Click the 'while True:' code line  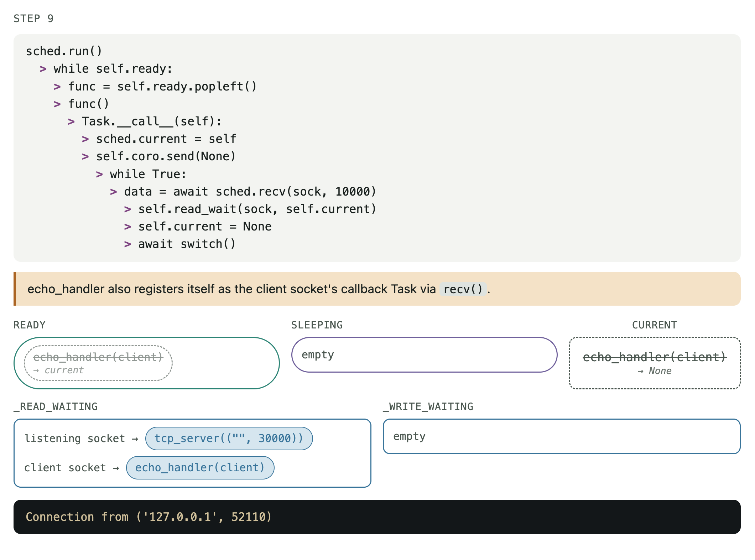tap(148, 174)
